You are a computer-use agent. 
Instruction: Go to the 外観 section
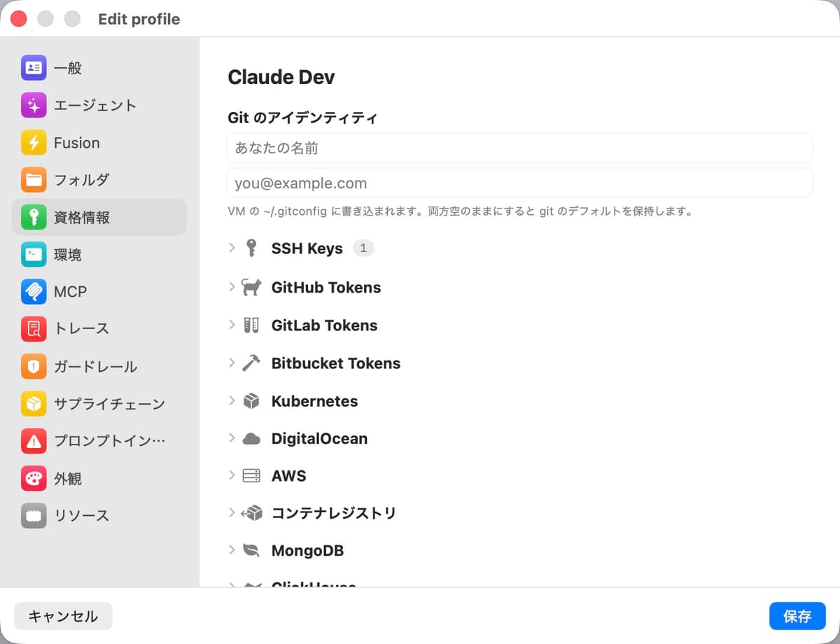coord(99,479)
